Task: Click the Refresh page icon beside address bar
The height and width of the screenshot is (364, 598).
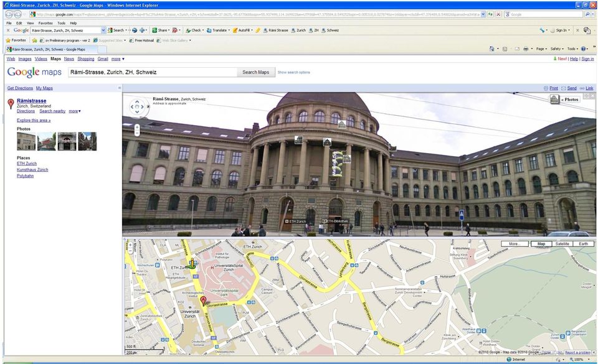Action: coord(490,14)
